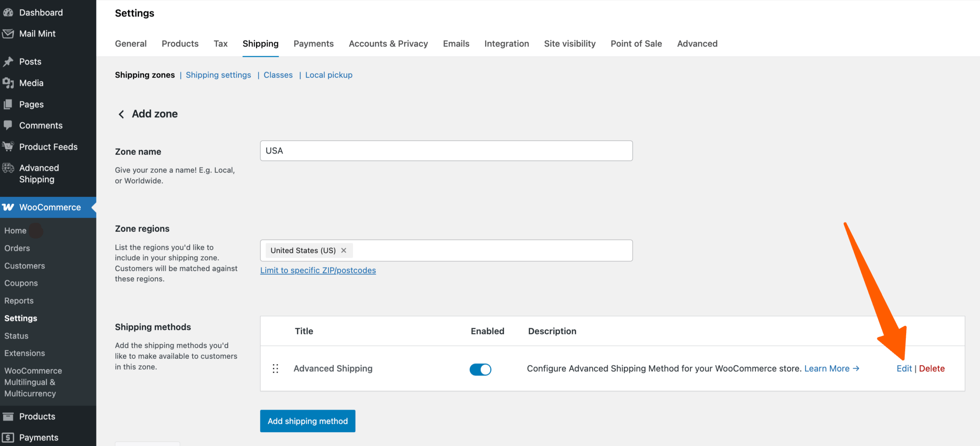Open Mail Mint in sidebar

click(37, 34)
